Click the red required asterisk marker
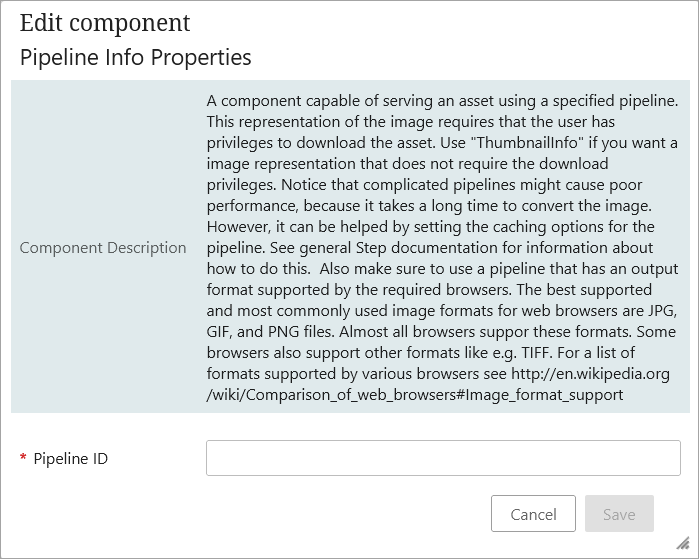 tap(23, 459)
